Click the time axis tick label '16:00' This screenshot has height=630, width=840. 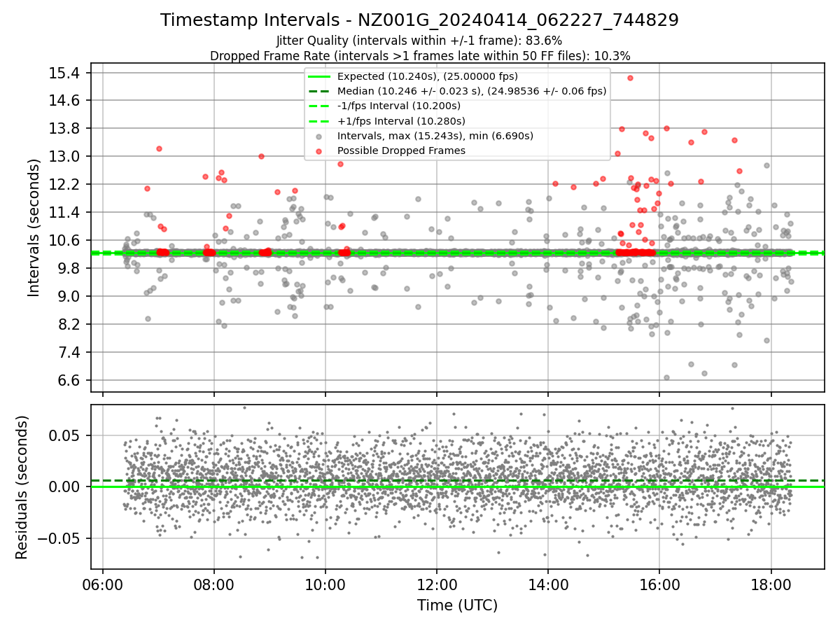click(x=659, y=584)
